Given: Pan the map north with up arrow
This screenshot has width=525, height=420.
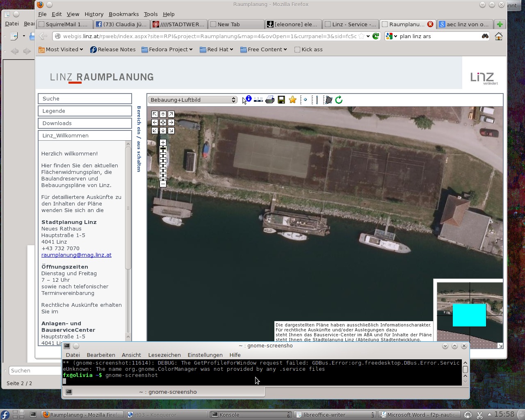Looking at the screenshot, I should (163, 114).
